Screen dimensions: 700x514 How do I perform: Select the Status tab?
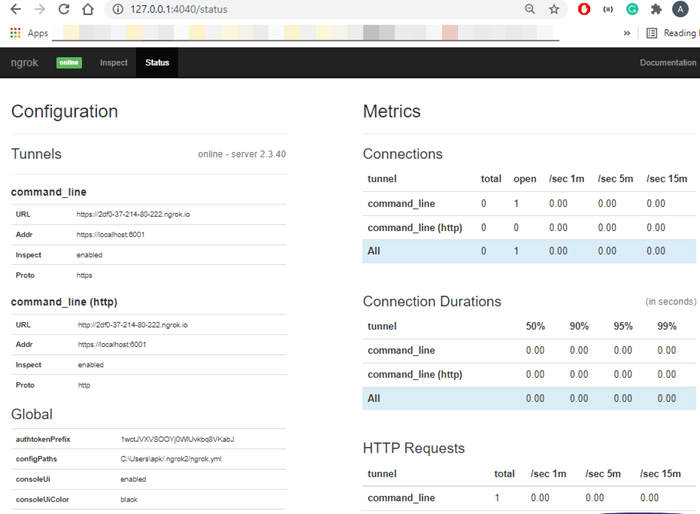[157, 63]
